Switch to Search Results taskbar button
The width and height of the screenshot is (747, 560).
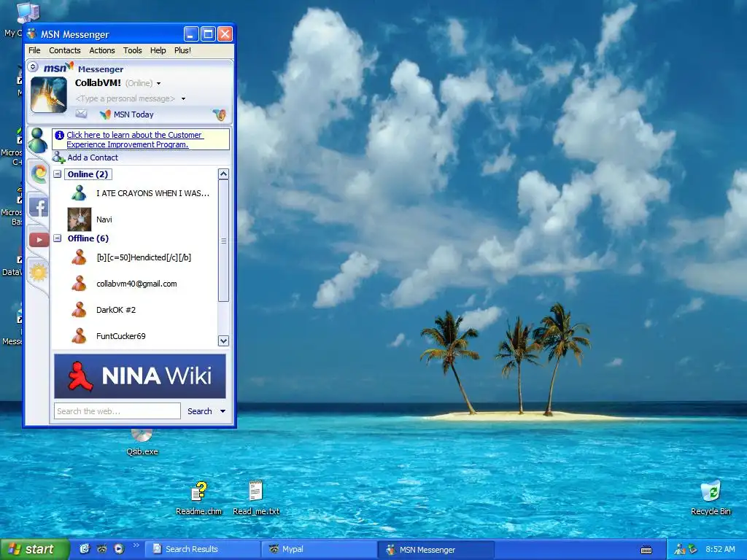(x=202, y=549)
